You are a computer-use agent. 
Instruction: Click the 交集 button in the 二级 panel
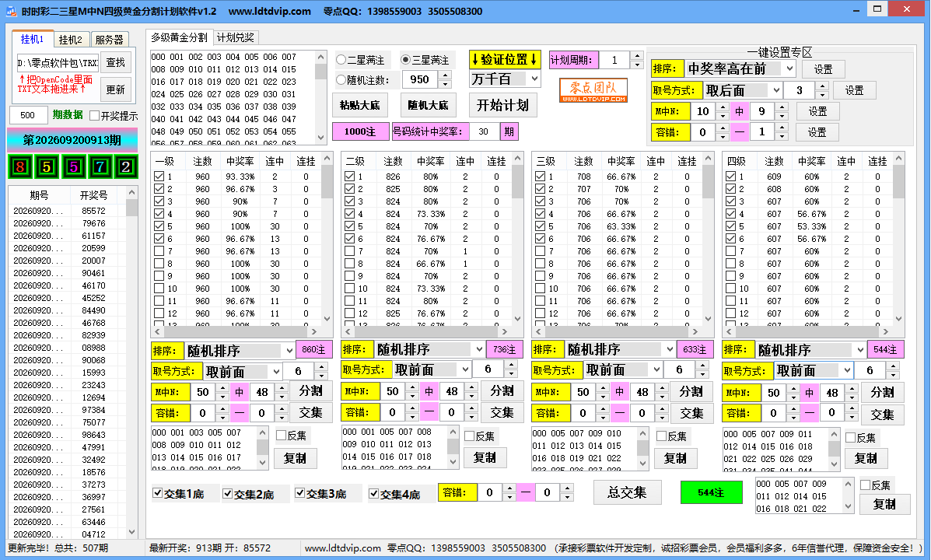(x=502, y=412)
